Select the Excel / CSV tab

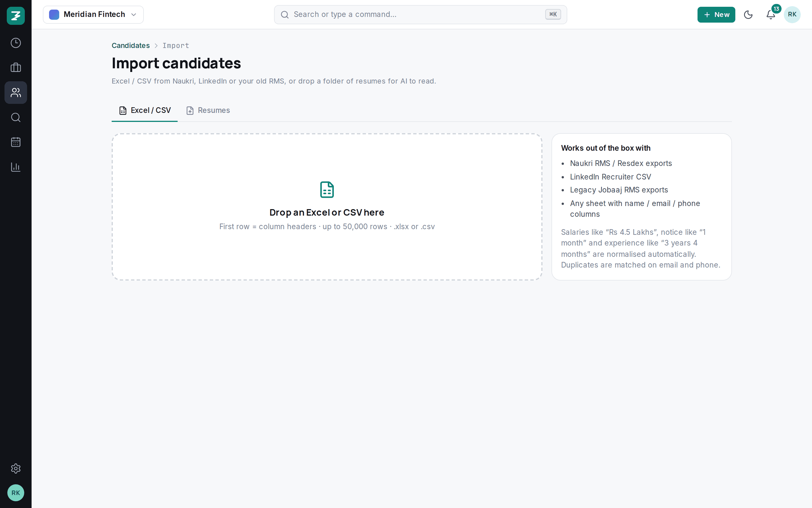point(145,111)
